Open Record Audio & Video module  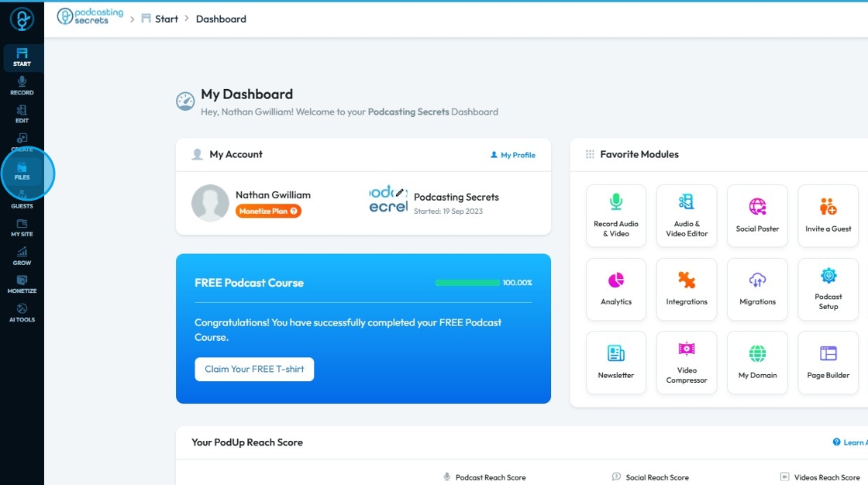tap(616, 215)
